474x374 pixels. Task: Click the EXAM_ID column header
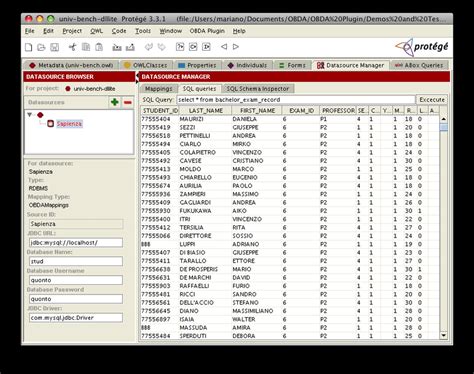click(x=301, y=110)
